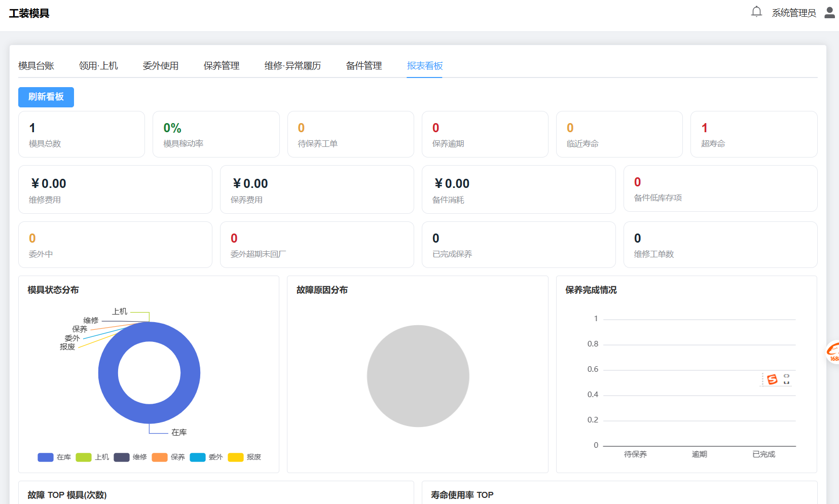
Task: Click the 待保养 axis label
Action: pos(635,454)
